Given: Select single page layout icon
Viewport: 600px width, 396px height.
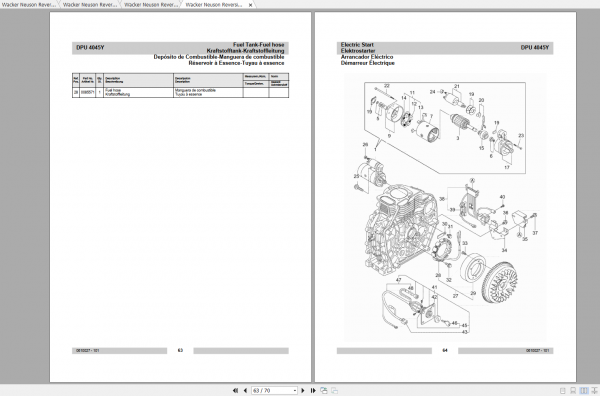Looking at the screenshot, I should point(562,391).
